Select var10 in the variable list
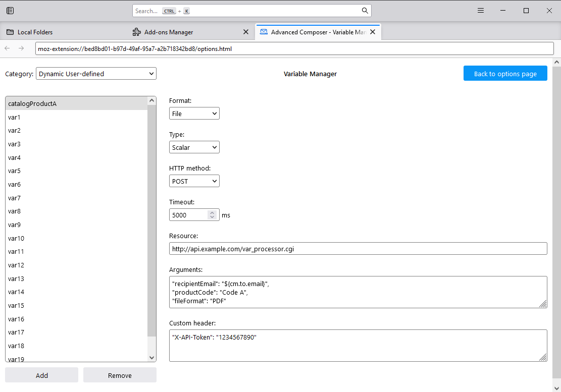This screenshot has height=392, width=561. coord(76,238)
